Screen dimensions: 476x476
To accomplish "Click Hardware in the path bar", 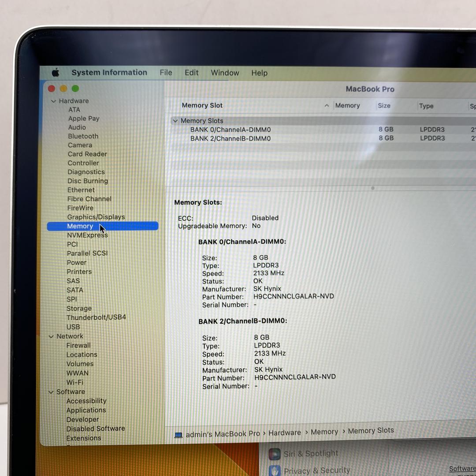I will click(285, 433).
